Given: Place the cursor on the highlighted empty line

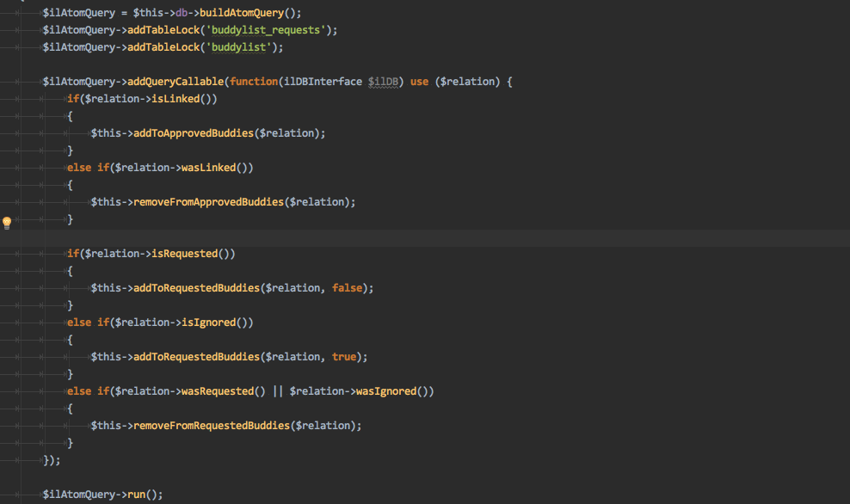Looking at the screenshot, I should pyautogui.click(x=344, y=237).
